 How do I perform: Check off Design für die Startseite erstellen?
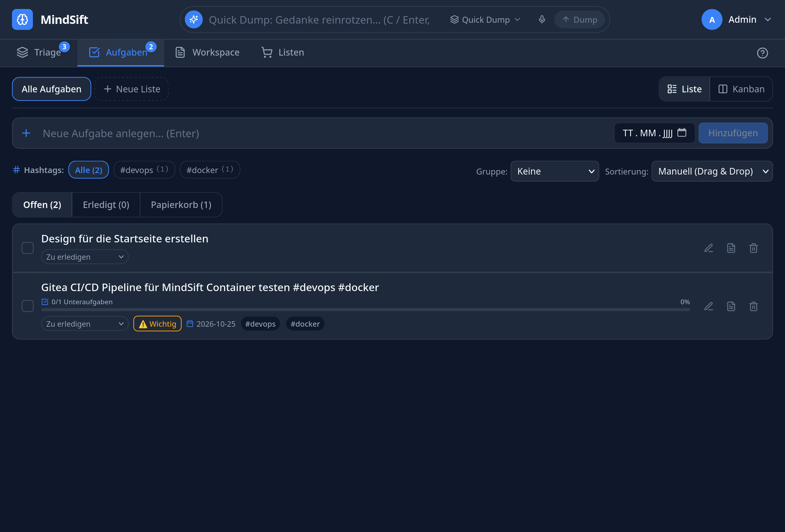click(x=28, y=248)
